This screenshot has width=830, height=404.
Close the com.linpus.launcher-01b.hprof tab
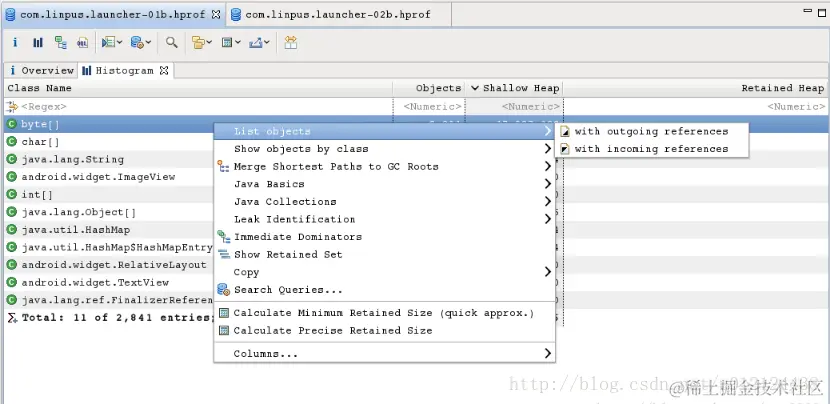pos(216,14)
